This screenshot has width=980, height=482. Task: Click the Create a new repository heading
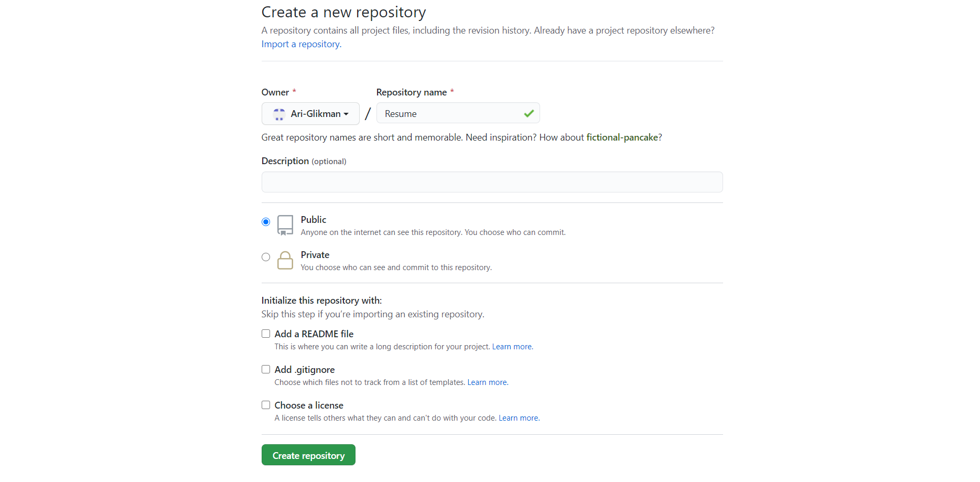(x=343, y=12)
